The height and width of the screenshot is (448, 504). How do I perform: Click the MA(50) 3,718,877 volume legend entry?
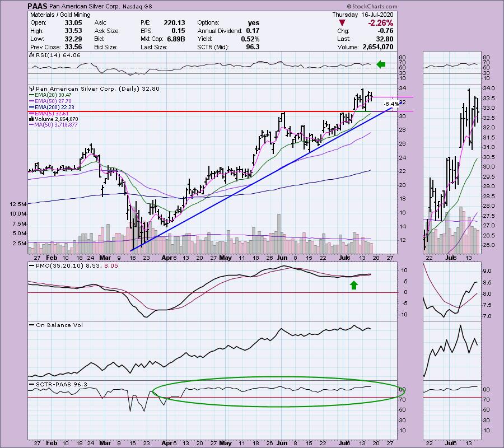[53, 125]
